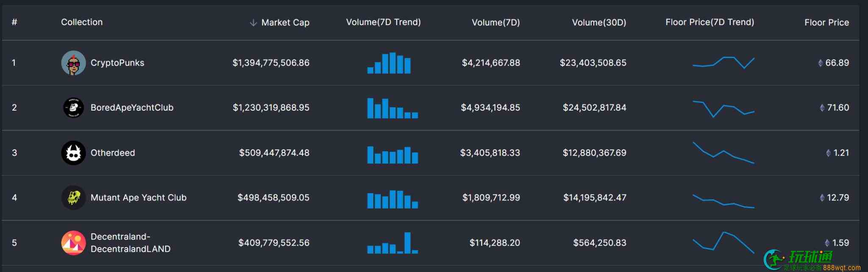
Task: Click floor price value 66.89
Action: 837,63
